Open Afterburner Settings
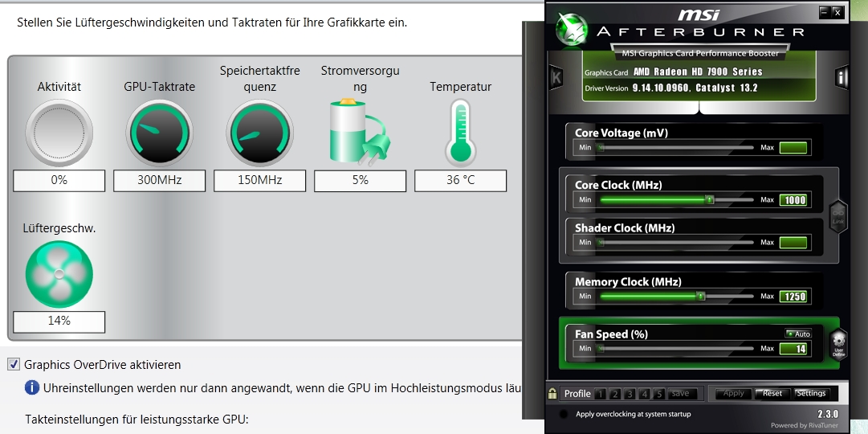The image size is (868, 434). point(811,394)
